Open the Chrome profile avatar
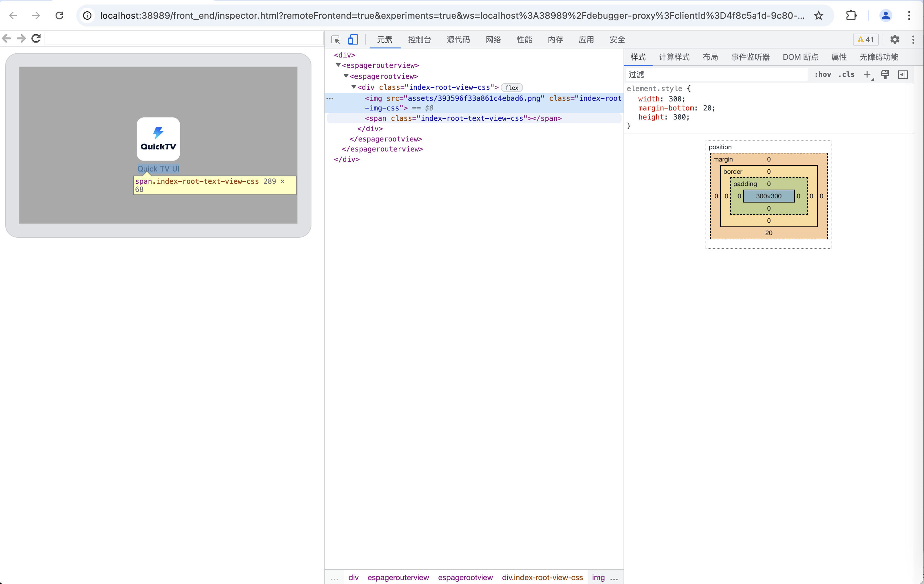Screen dimensions: 924x584 pos(886,16)
